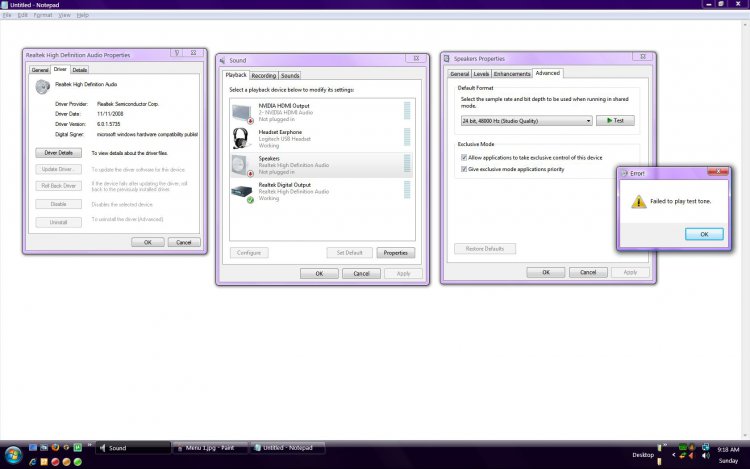Screen dimensions: 750x469
Task: Open Internet Explorer from Quick Launch
Action: pos(33,462)
